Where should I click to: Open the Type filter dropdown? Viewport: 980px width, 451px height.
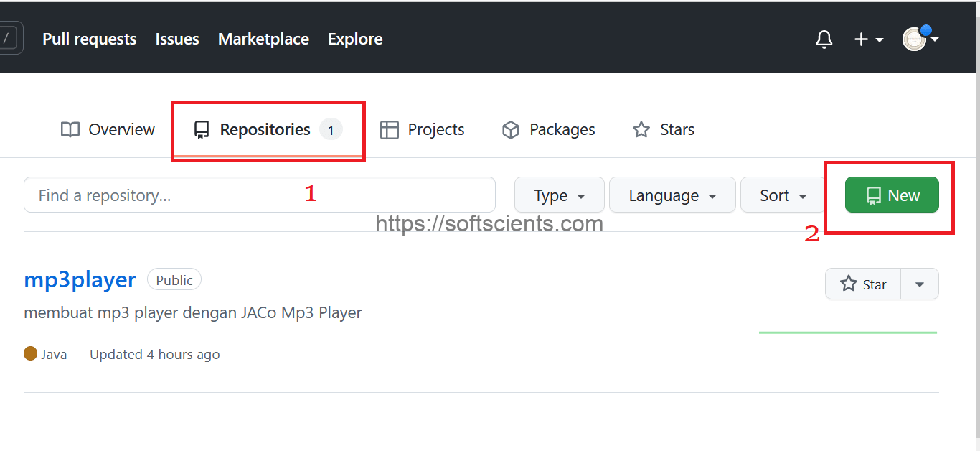[x=559, y=195]
